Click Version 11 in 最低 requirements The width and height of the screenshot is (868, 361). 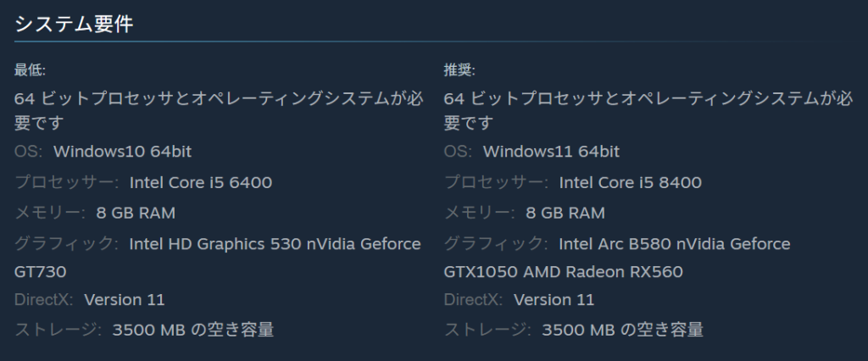pyautogui.click(x=125, y=300)
